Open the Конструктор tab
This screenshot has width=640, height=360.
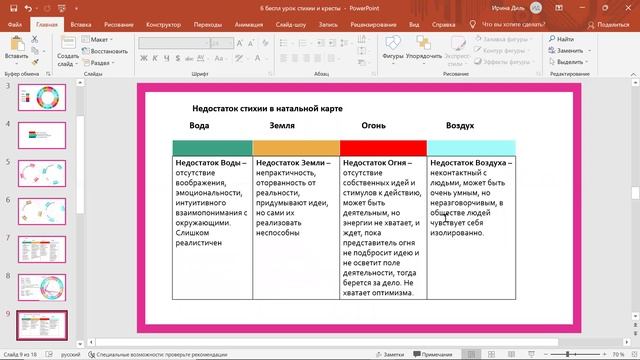click(163, 24)
